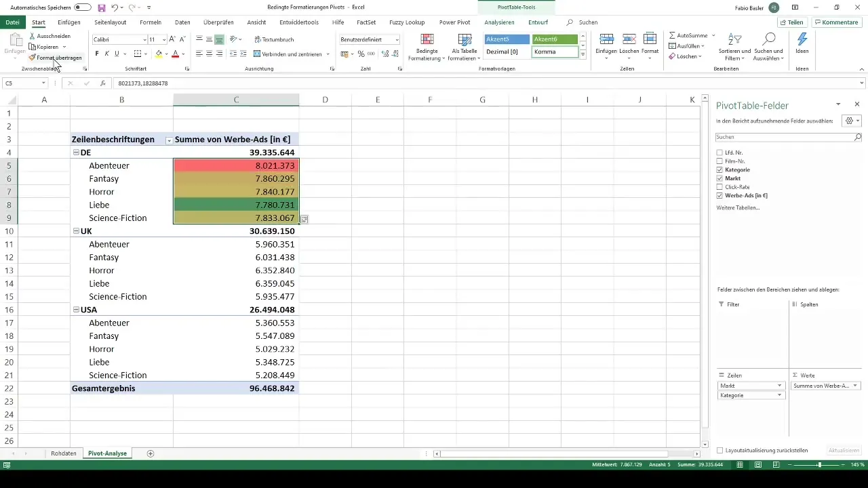The image size is (868, 488).
Task: Click the undo arrow in title bar
Action: [x=115, y=7]
